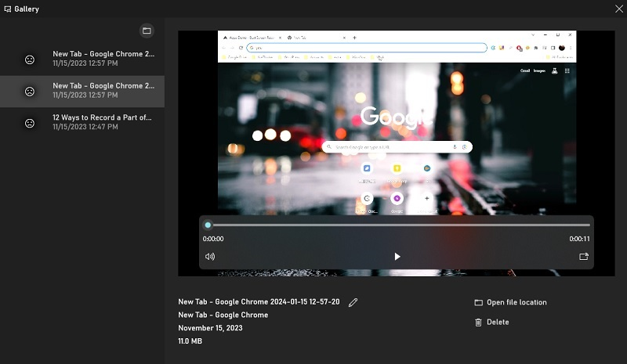
Task: Click folder icon beside Open file location
Action: coord(478,302)
